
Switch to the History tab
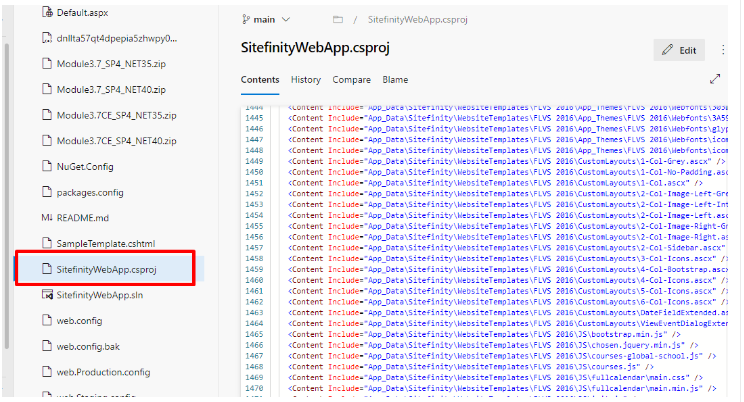pyautogui.click(x=306, y=80)
